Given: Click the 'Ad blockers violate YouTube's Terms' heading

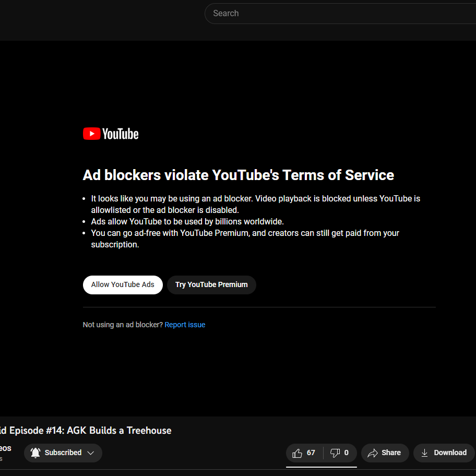Looking at the screenshot, I should pos(238,175).
